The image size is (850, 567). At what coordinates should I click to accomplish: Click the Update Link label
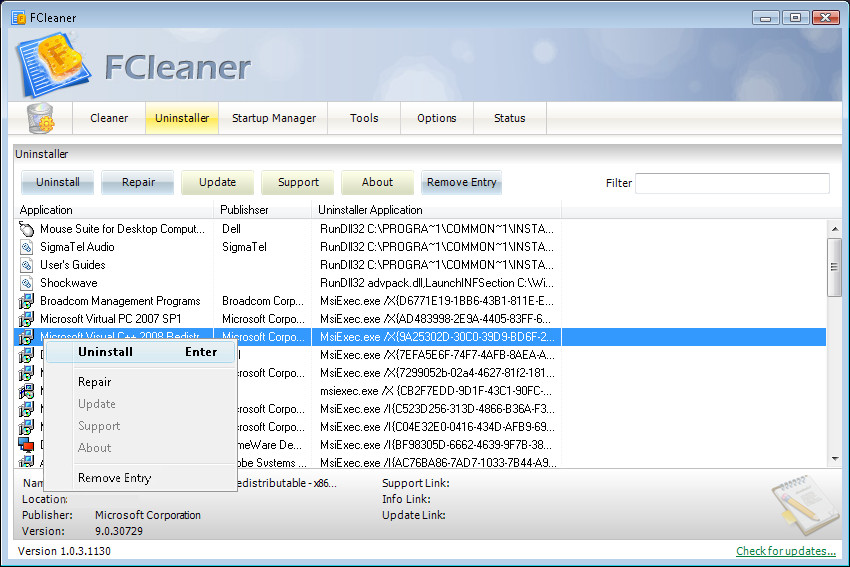tap(414, 515)
